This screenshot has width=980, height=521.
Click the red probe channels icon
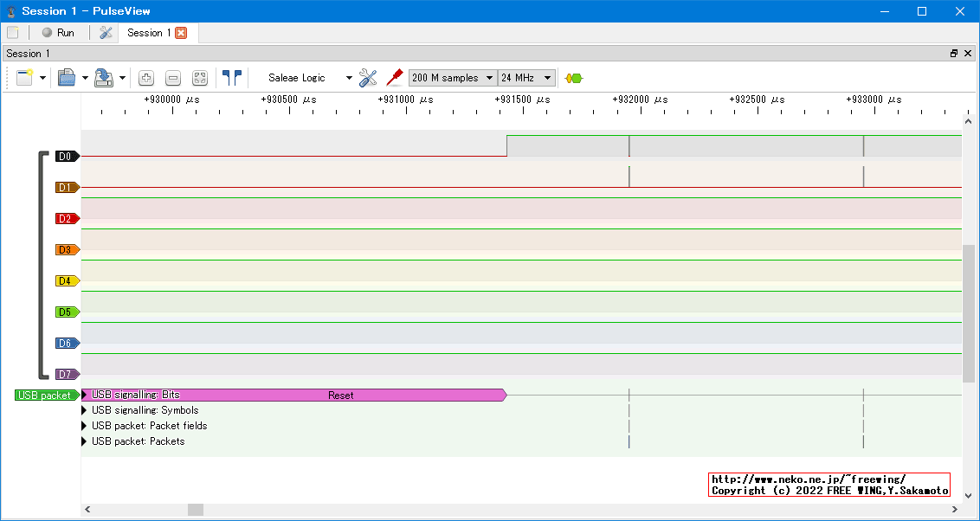395,78
